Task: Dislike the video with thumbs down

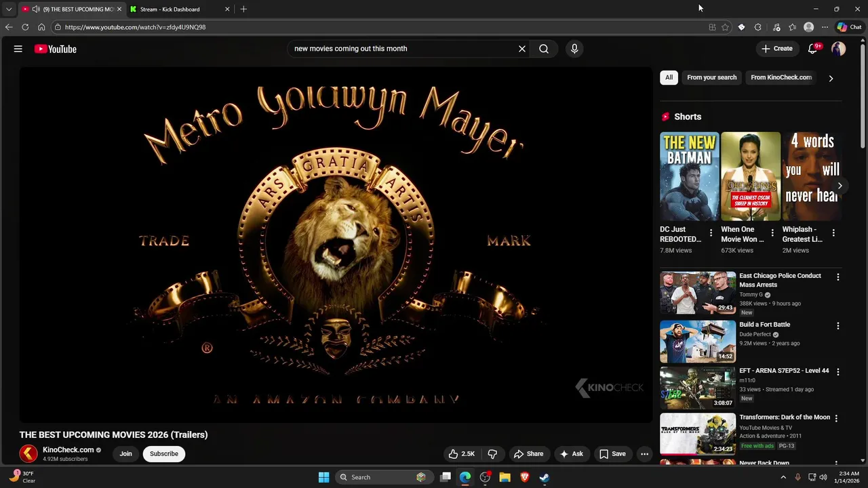Action: 492,454
